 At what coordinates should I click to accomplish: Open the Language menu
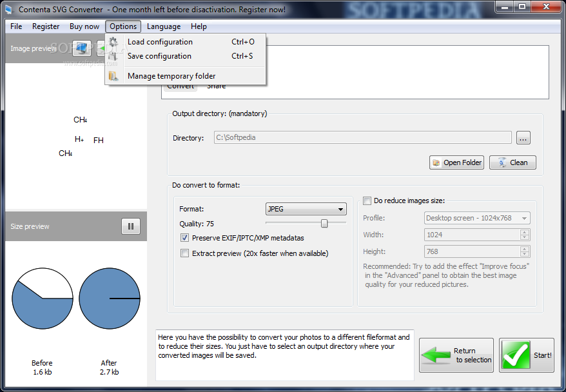164,26
